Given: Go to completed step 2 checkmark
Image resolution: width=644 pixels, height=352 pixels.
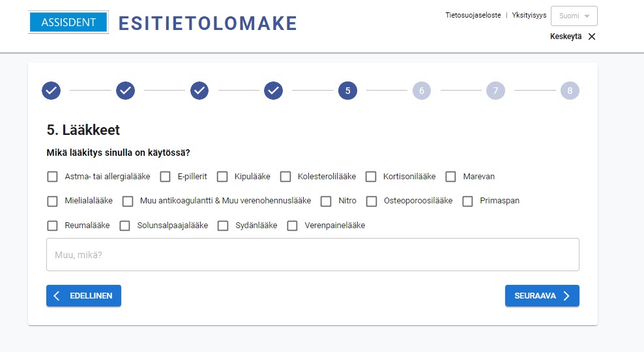Looking at the screenshot, I should click(x=125, y=91).
